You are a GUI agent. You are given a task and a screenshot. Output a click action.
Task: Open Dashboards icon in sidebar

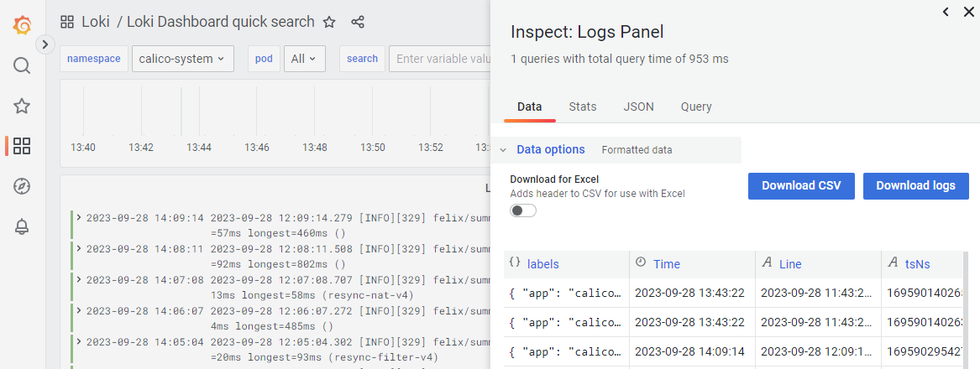pyautogui.click(x=23, y=146)
